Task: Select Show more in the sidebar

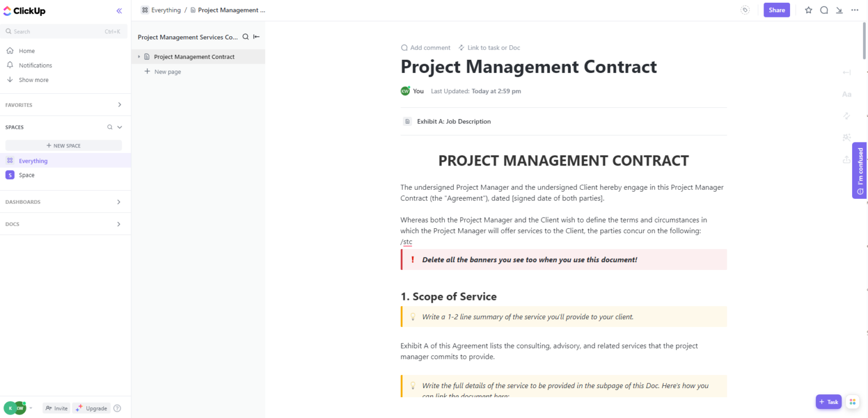Action: [x=32, y=79]
